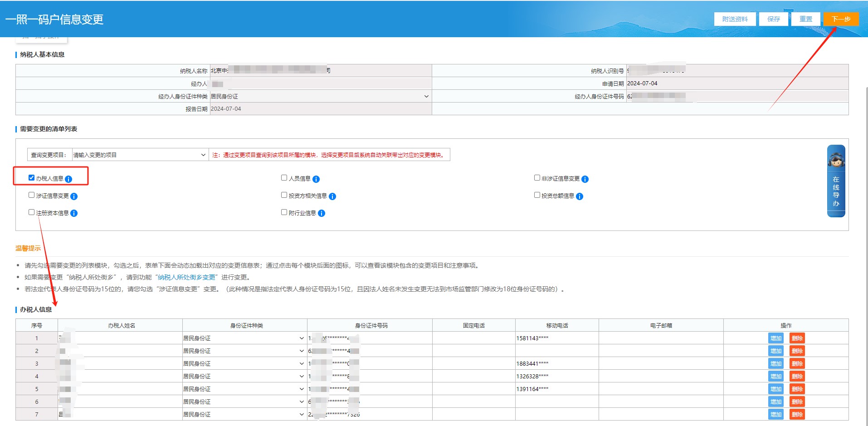The width and height of the screenshot is (868, 426).
Task: Click 增加 button in row 3
Action: (x=776, y=363)
